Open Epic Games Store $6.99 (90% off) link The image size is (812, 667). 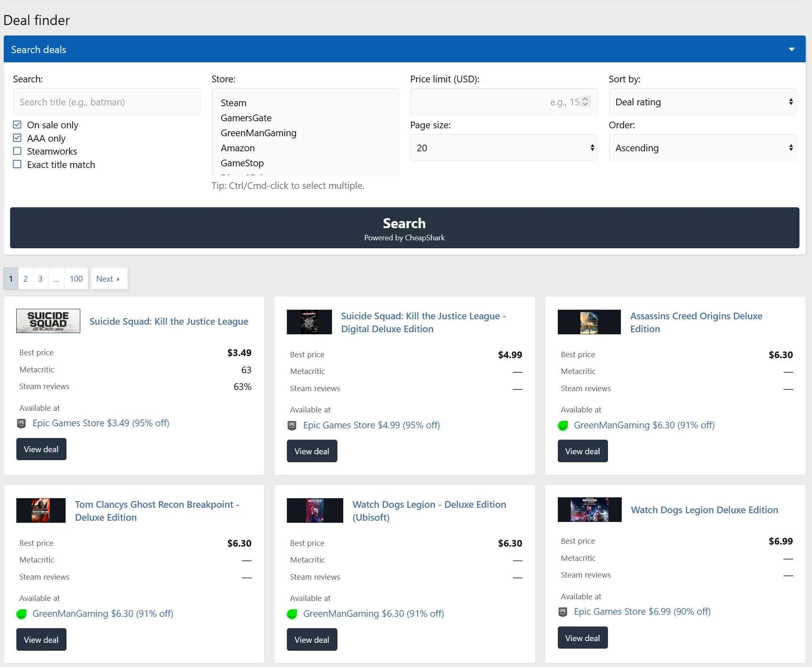click(x=642, y=611)
